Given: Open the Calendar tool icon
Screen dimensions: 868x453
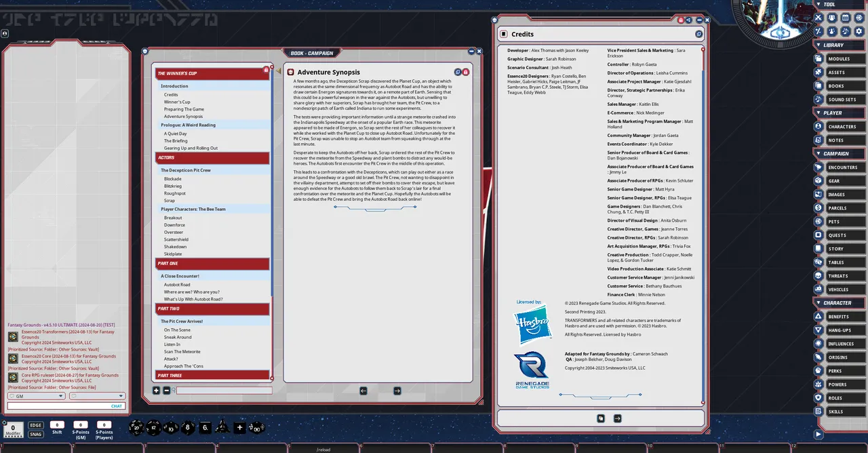Looking at the screenshot, I should pos(846,18).
